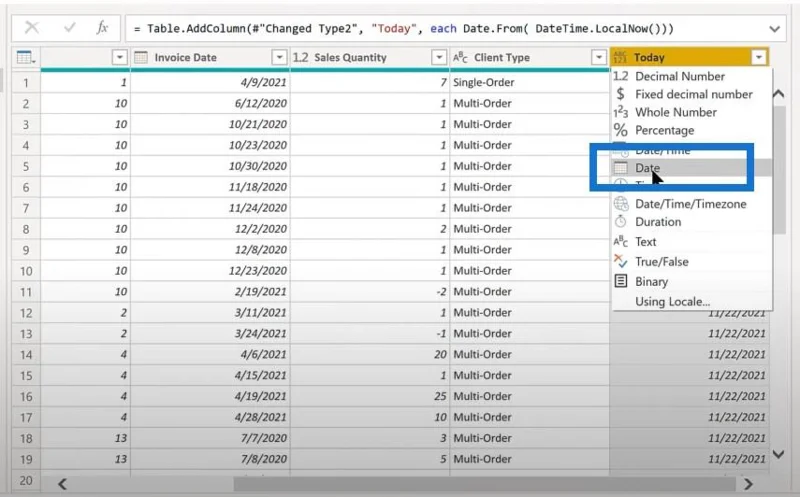Select Using Locale... option
The image size is (800, 497).
coord(692,302)
